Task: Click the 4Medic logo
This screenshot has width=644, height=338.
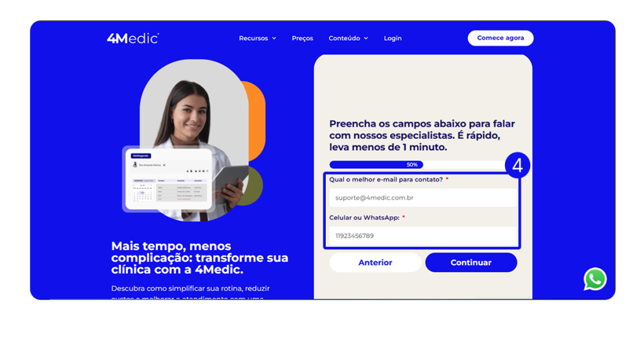Action: (x=133, y=38)
